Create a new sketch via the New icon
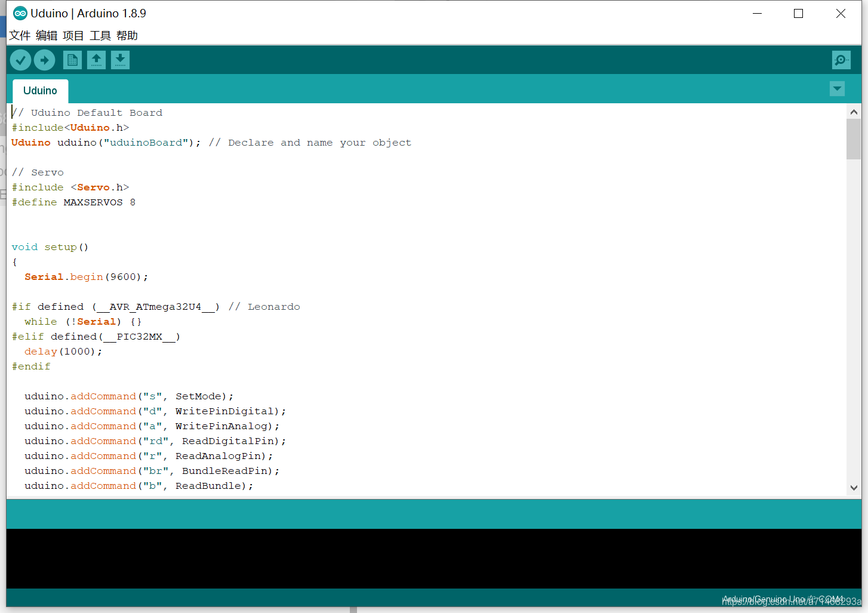The width and height of the screenshot is (868, 613). pos(72,60)
